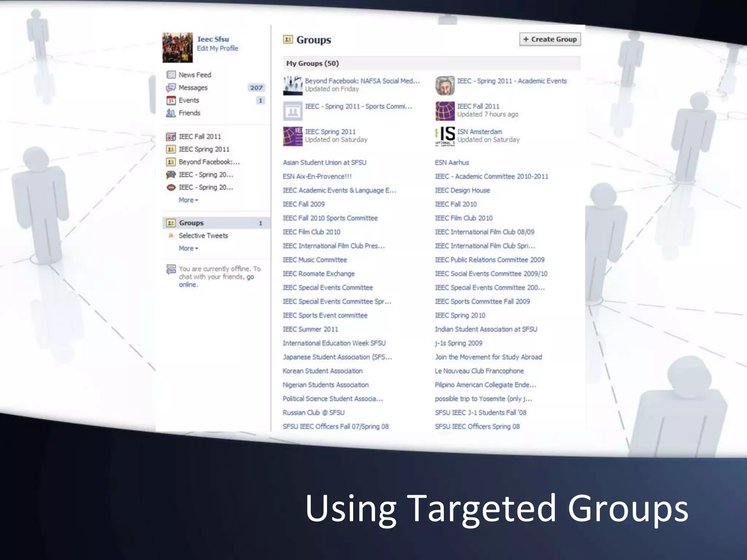This screenshot has height=560, width=747.
Task: Open Beyond Facebook: NAFSA Social Med... group
Action: click(x=362, y=81)
